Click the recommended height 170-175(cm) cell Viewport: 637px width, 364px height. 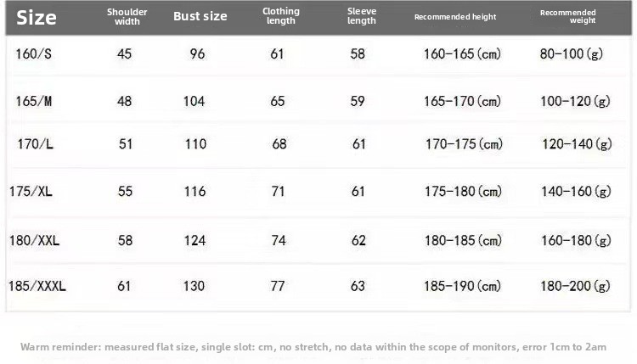tap(464, 144)
